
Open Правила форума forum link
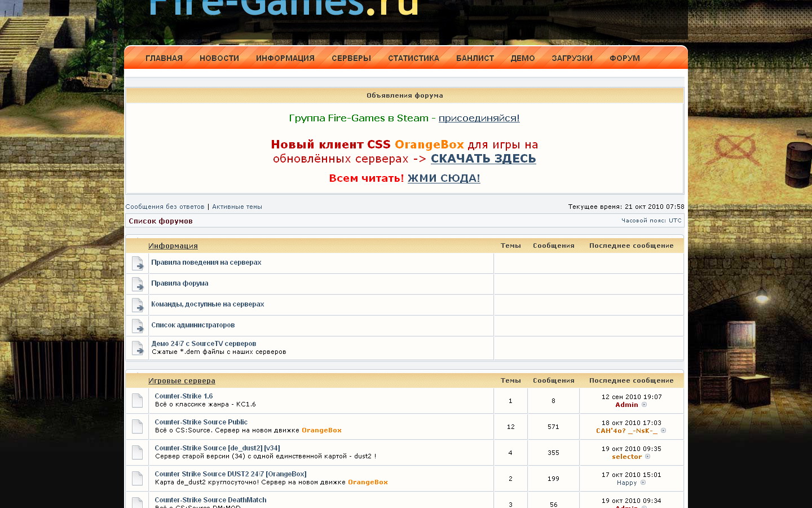(x=180, y=283)
